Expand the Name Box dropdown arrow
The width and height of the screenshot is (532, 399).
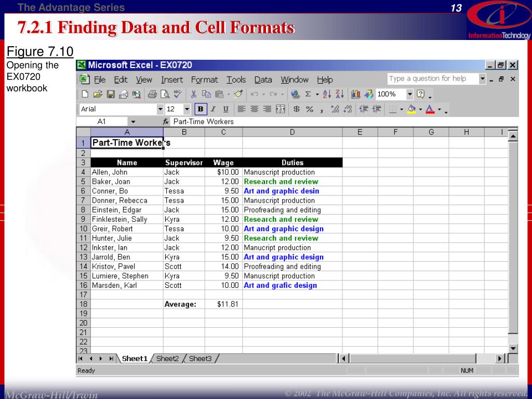click(x=133, y=122)
